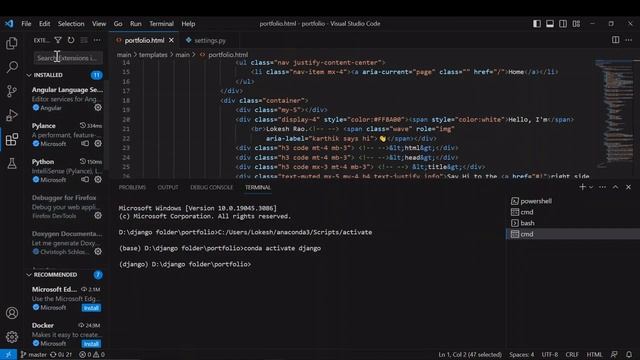Open the Extensions view icon

(12, 140)
